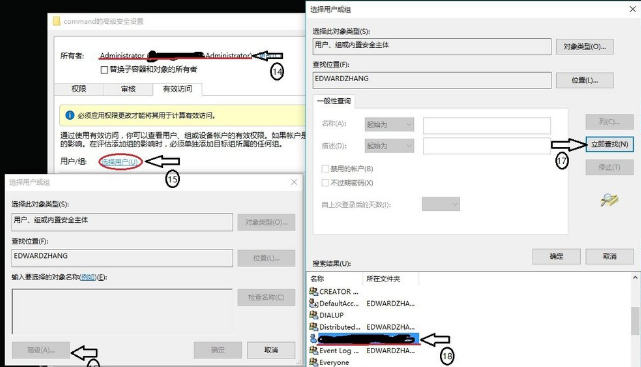Click 位置(L)... in the left dialog
641x367 pixels.
(266, 258)
